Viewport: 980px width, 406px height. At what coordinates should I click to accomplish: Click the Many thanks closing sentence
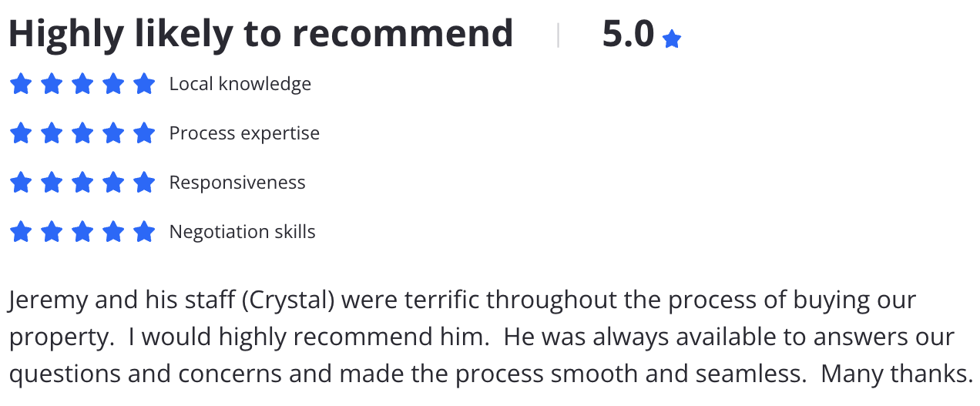point(897,374)
